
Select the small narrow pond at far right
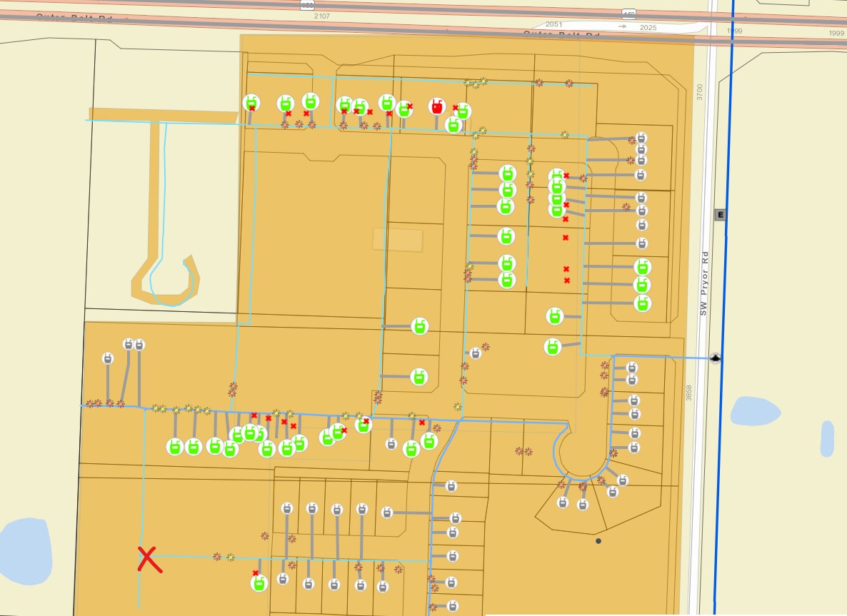827,438
